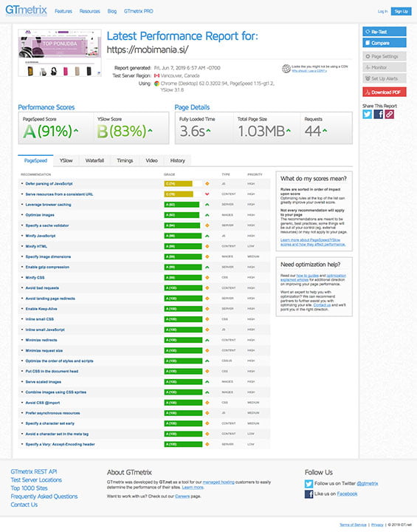Screen dimensions: 417x532
Task: Expand Minify CSS recommendation
Action: pyautogui.click(x=35, y=278)
